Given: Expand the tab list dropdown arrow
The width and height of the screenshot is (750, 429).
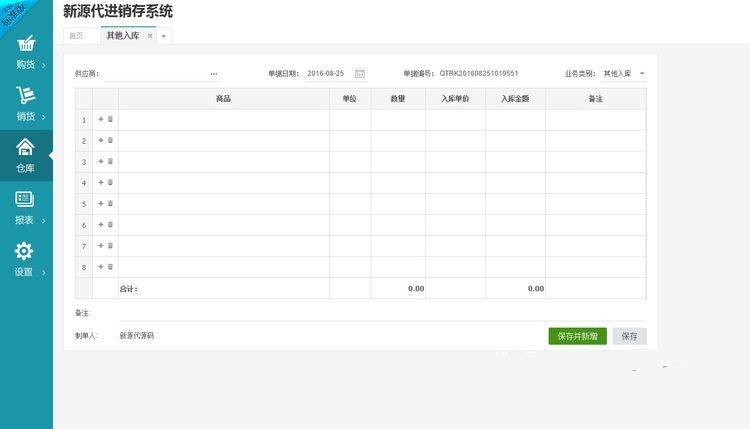Looking at the screenshot, I should (164, 36).
